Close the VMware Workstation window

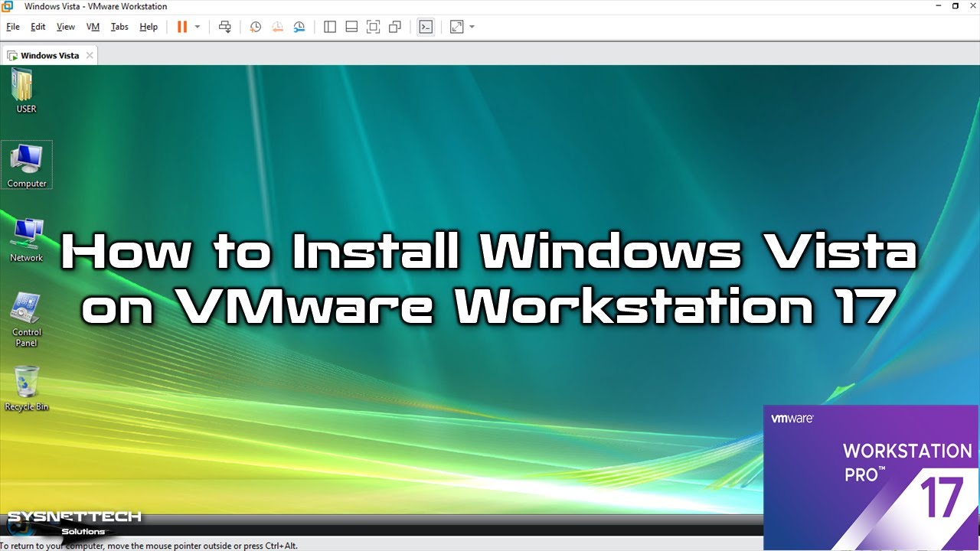[972, 6]
